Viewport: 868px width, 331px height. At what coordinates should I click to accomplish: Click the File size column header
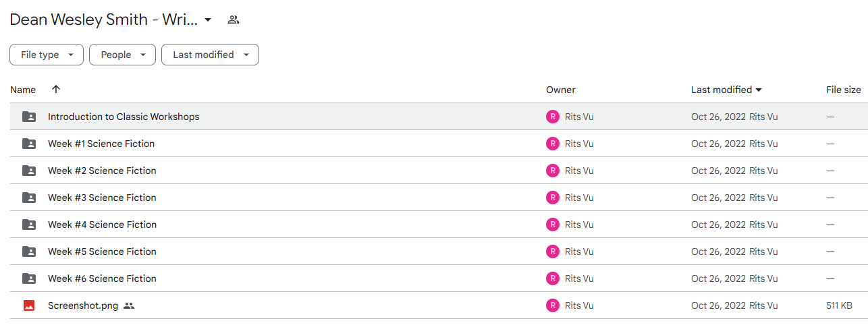point(844,90)
